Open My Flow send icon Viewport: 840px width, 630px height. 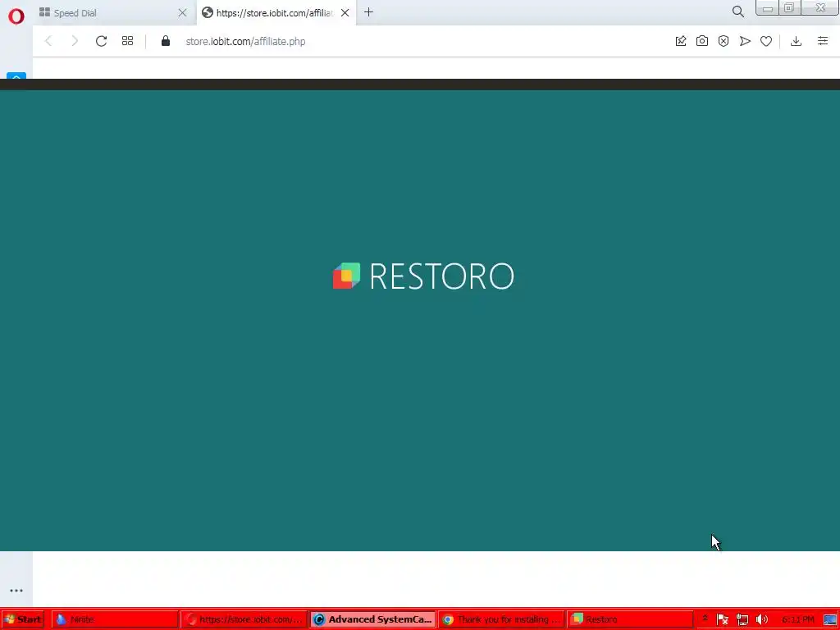pos(745,41)
